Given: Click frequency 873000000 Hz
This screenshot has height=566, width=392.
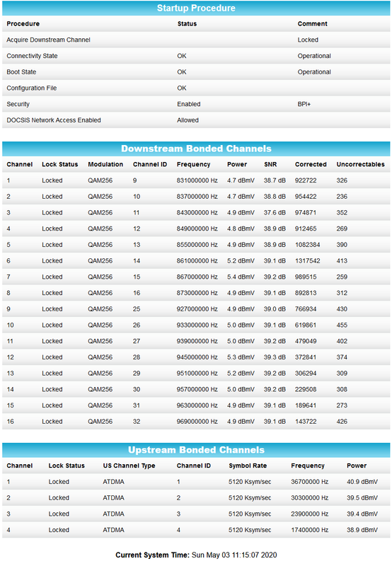Looking at the screenshot, I should point(197,293).
